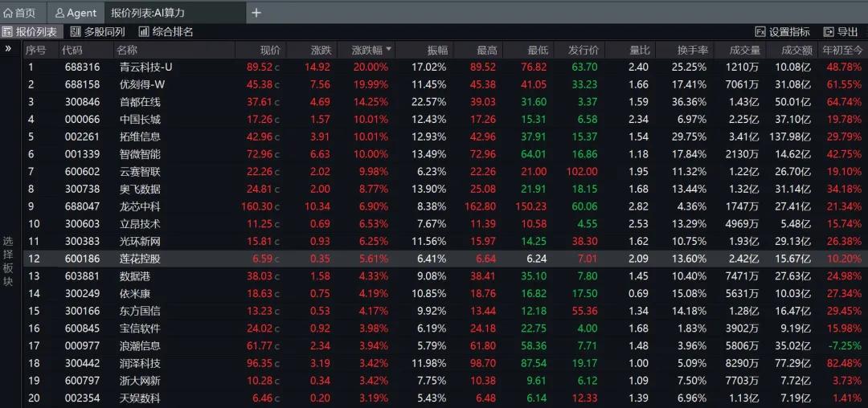The height and width of the screenshot is (408, 868).
Task: Switch to the Agent tab
Action: (x=76, y=13)
